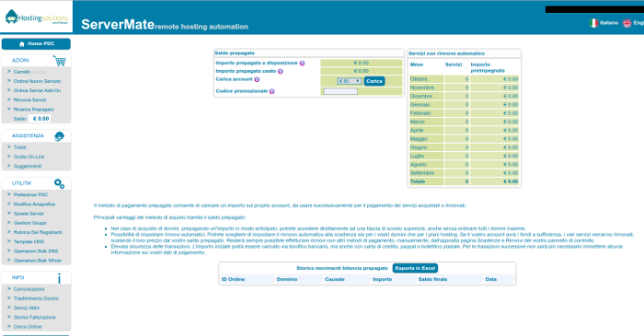Open Cerca Ordine
This screenshot has height=336, width=644.
coord(28,327)
